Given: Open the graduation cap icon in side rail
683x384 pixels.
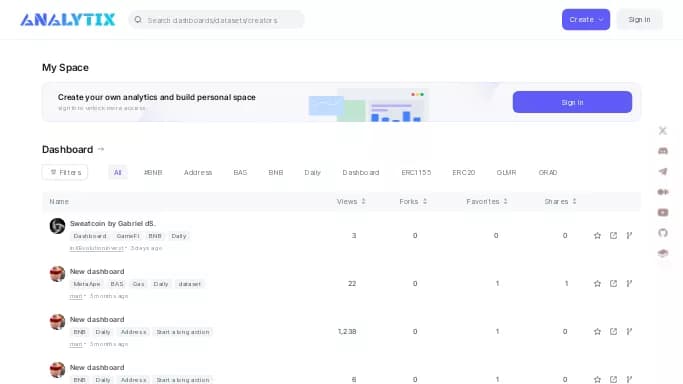Looking at the screenshot, I should click(663, 253).
